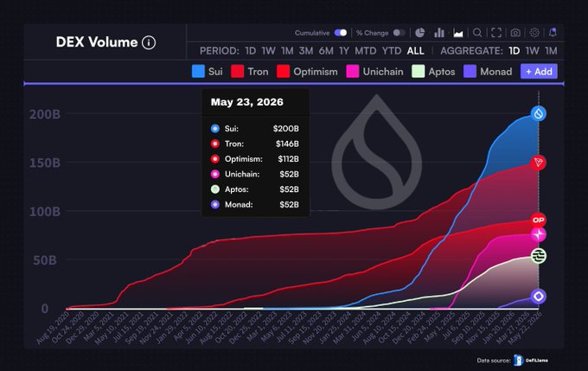Viewport: 588px width, 371px height.
Task: Switch to pie chart view icon
Action: tap(419, 33)
